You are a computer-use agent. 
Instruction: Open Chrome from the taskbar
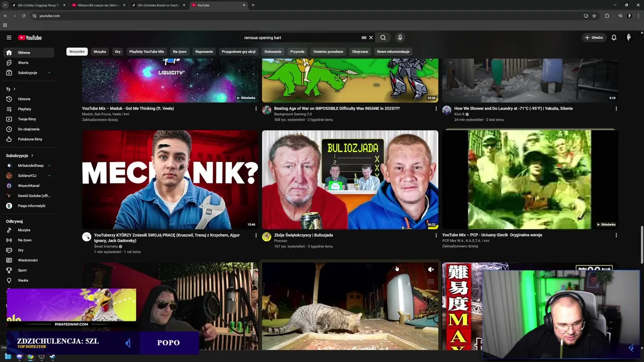tap(30, 356)
